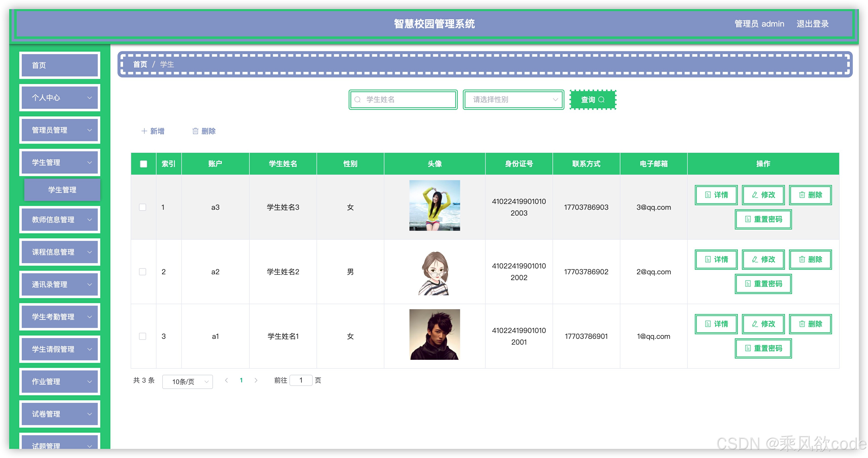
Task: Go to next pagination page arrow
Action: [256, 380]
